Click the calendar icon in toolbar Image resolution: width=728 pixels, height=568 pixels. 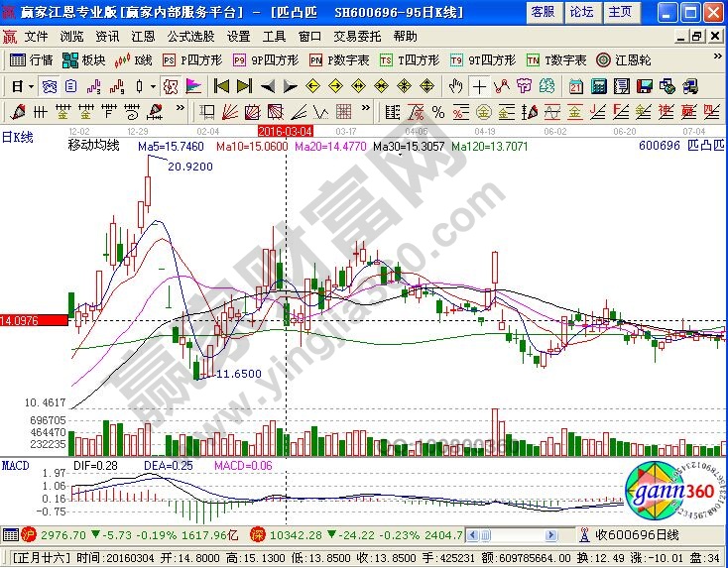click(x=575, y=85)
